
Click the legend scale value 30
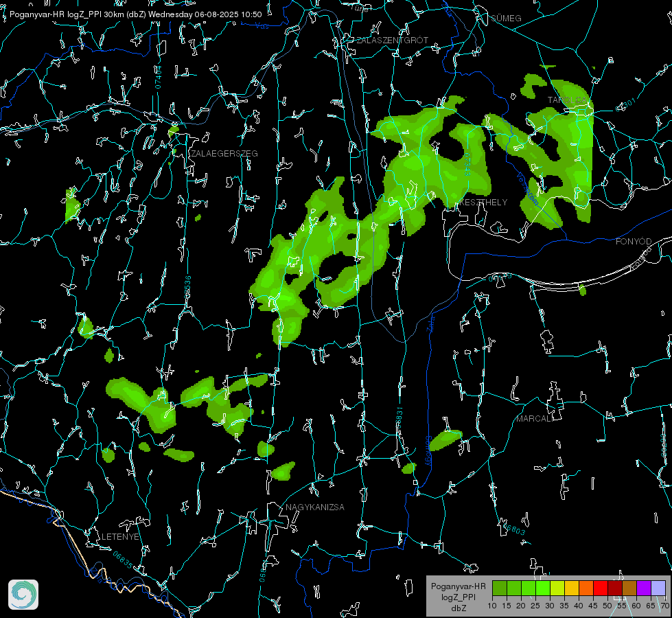click(x=550, y=606)
